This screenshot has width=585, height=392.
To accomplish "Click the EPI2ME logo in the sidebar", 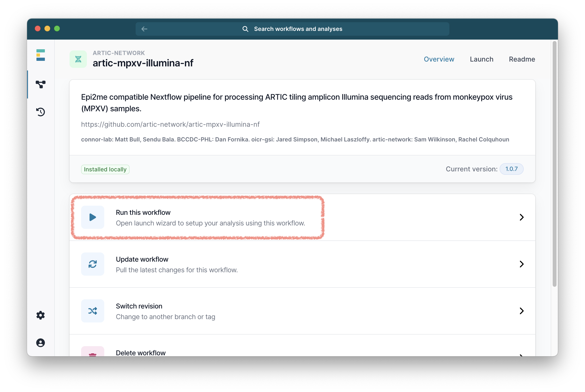I will pos(41,55).
